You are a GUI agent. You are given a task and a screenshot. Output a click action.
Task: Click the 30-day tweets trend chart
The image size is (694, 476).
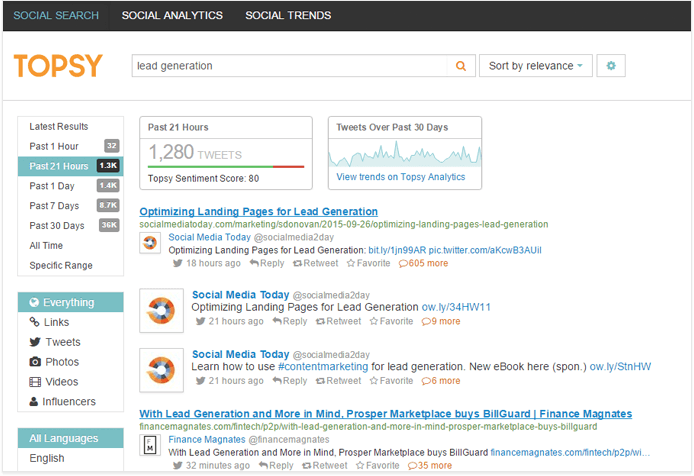tap(405, 154)
